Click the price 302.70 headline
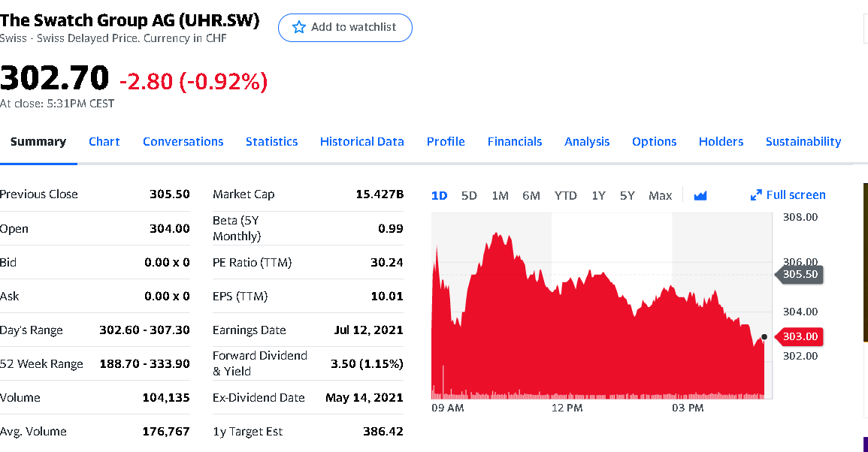 click(x=54, y=78)
